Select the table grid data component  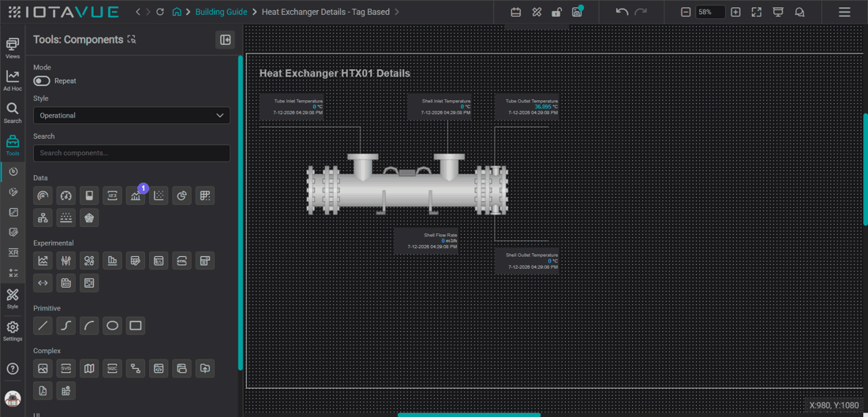coord(205,195)
